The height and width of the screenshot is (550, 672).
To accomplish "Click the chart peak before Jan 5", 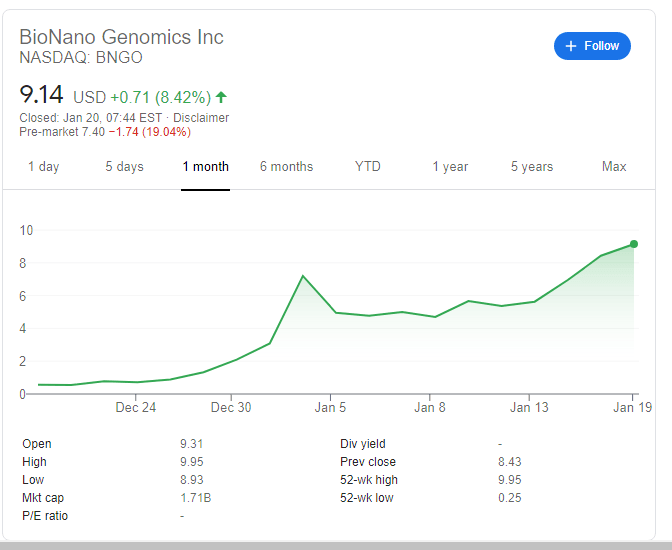I will pyautogui.click(x=303, y=276).
